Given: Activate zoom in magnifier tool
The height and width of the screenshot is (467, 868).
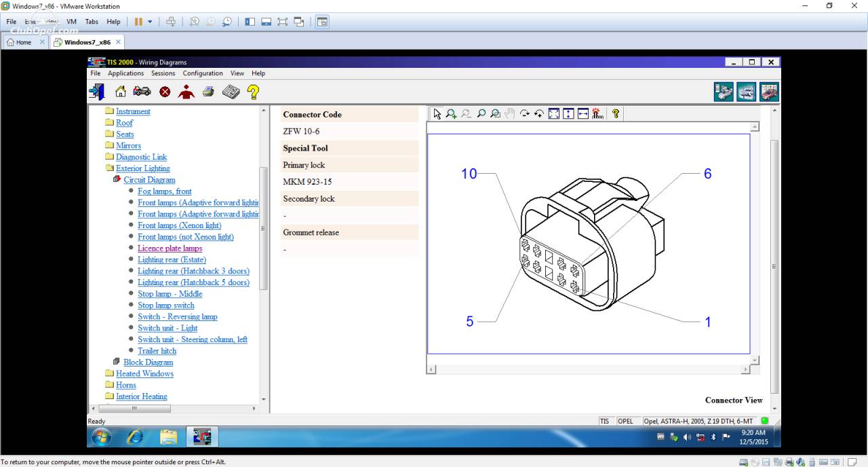Looking at the screenshot, I should (x=451, y=114).
